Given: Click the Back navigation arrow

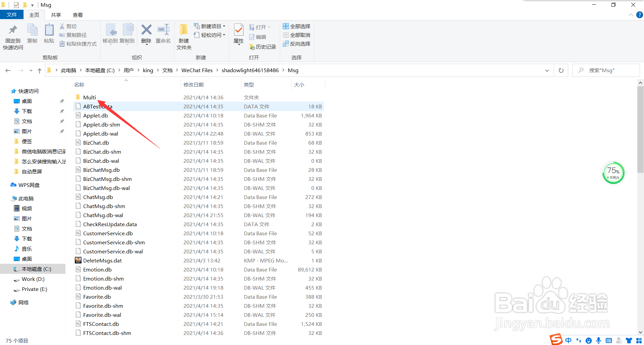Looking at the screenshot, I should [8, 70].
